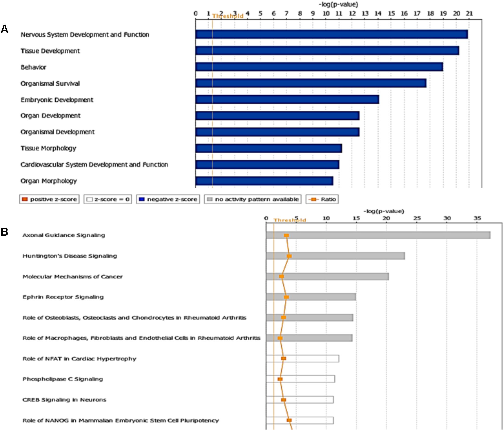Screen dimensions: 504x431
Task: Click the no activity pattern available legend
Action: click(253, 199)
